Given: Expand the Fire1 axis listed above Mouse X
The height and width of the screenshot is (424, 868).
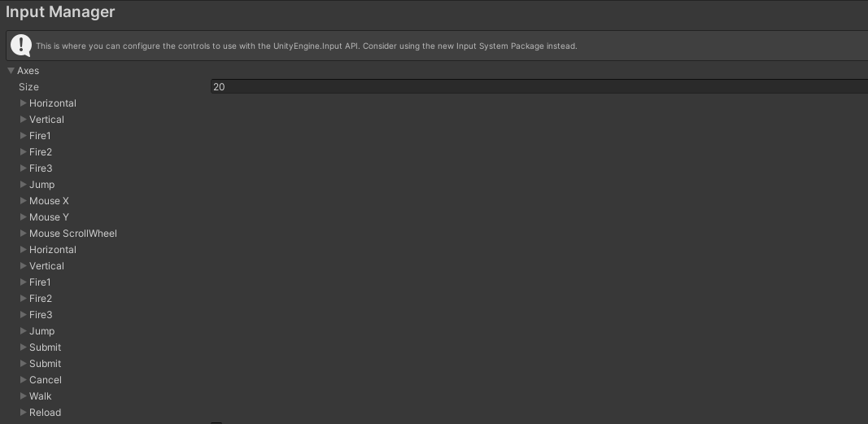Looking at the screenshot, I should [24, 136].
